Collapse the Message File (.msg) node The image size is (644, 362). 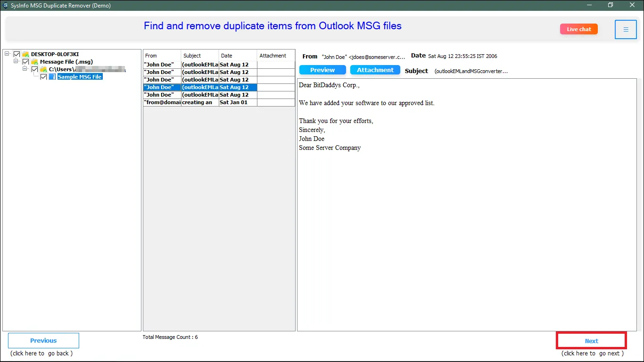coord(17,62)
